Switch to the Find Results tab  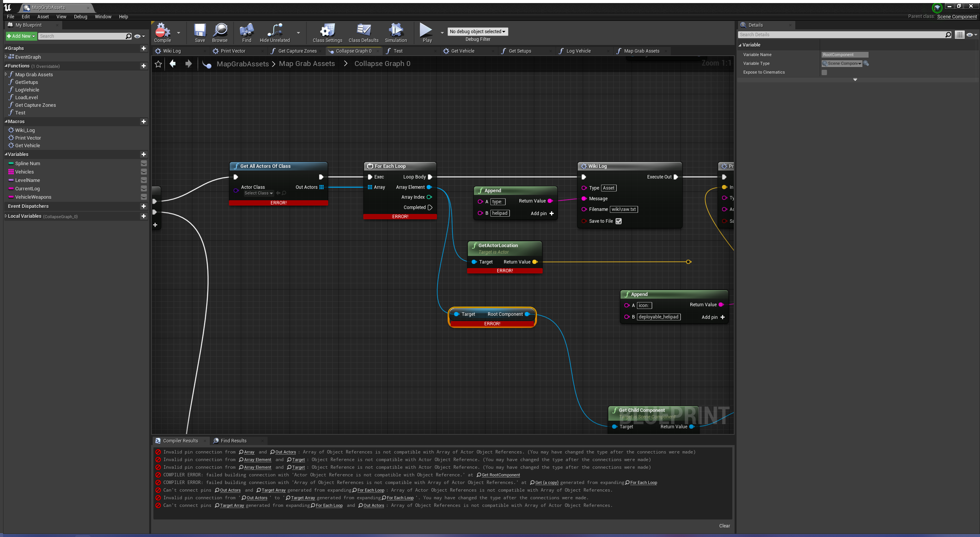[233, 441]
